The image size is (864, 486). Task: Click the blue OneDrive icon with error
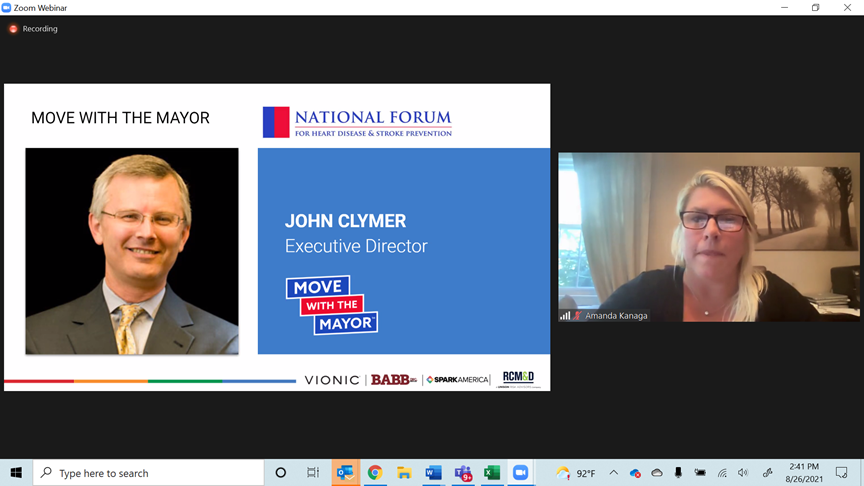635,473
